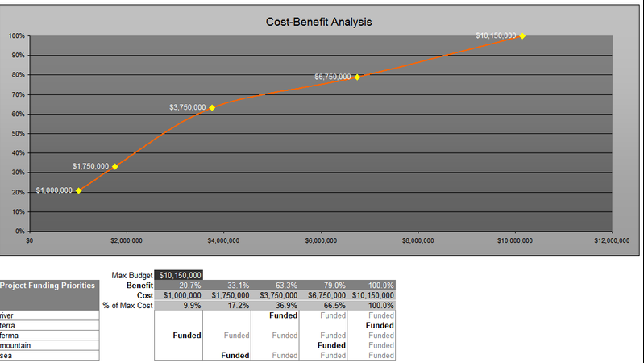The height and width of the screenshot is (363, 644).
Task: Select the $10,150,000 data point marker
Action: (x=522, y=36)
